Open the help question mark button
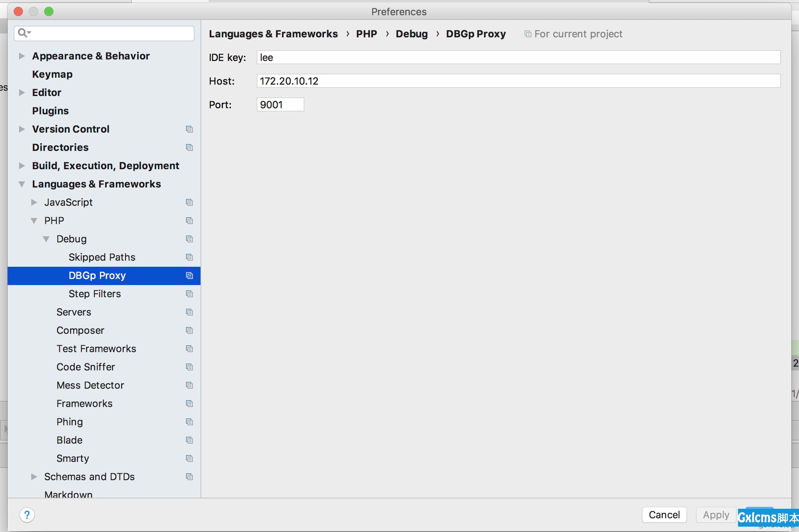 coord(27,515)
